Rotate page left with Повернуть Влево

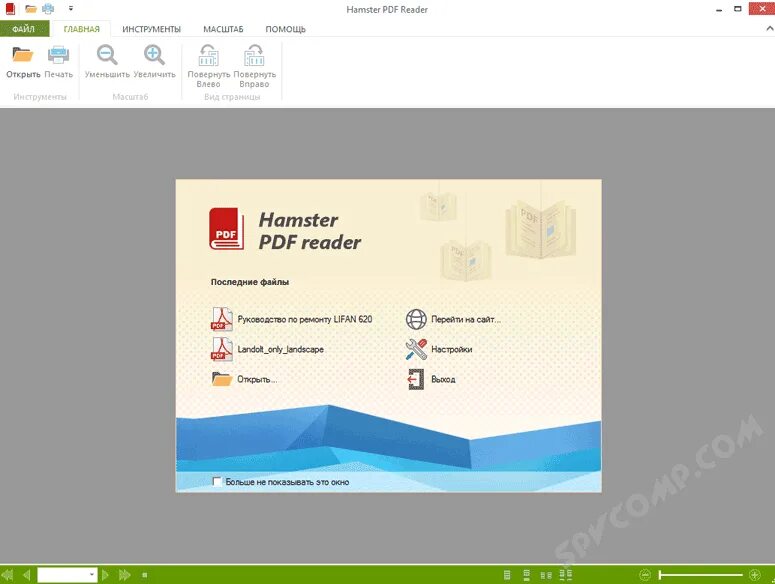tap(208, 66)
